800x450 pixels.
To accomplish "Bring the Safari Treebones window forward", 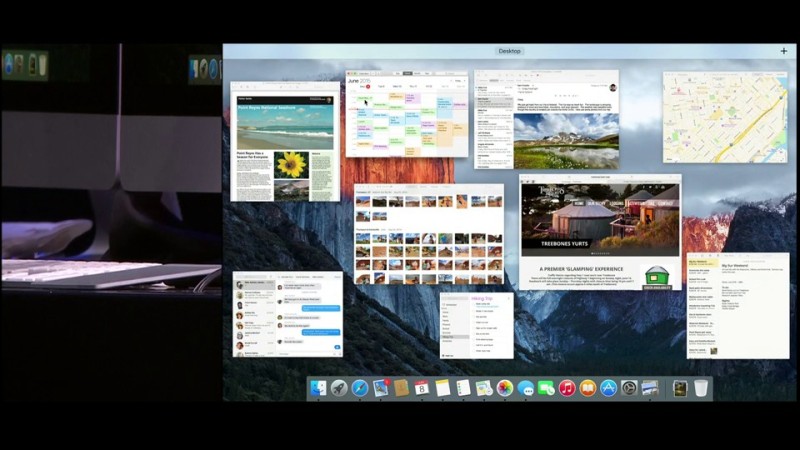I will (x=600, y=233).
